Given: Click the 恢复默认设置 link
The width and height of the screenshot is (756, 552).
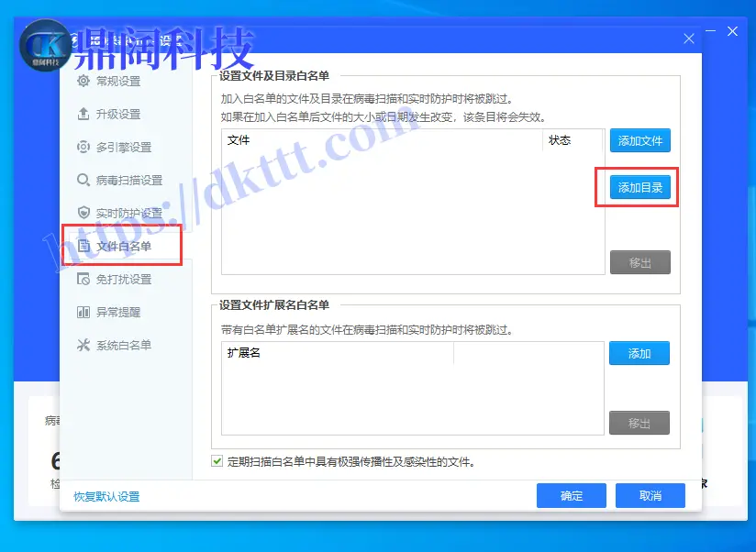Looking at the screenshot, I should coord(106,496).
